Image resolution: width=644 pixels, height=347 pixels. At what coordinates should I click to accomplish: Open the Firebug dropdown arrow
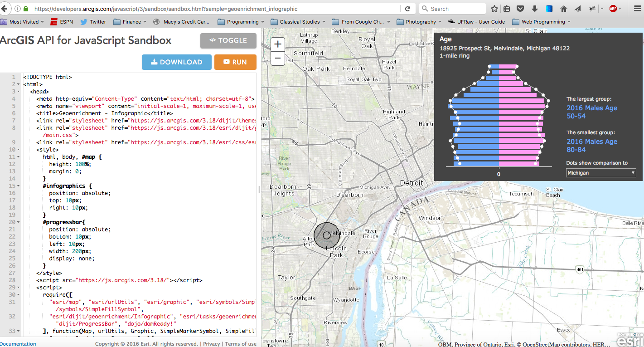pyautogui.click(x=602, y=9)
